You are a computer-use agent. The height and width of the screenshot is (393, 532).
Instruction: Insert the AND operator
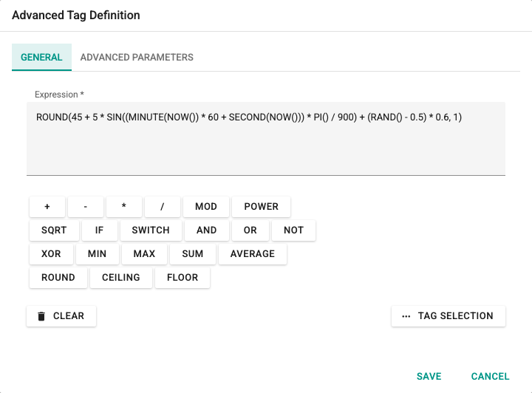pos(207,230)
